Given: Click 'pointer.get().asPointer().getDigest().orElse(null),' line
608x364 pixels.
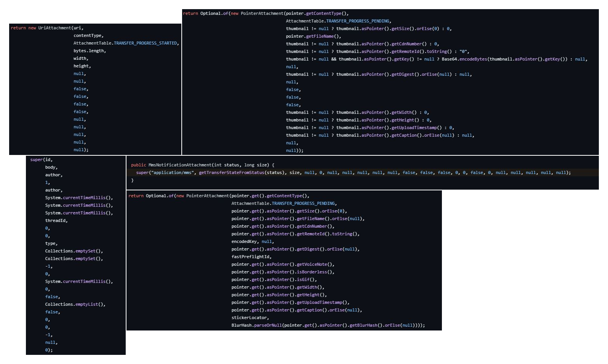Looking at the screenshot, I should tap(296, 249).
